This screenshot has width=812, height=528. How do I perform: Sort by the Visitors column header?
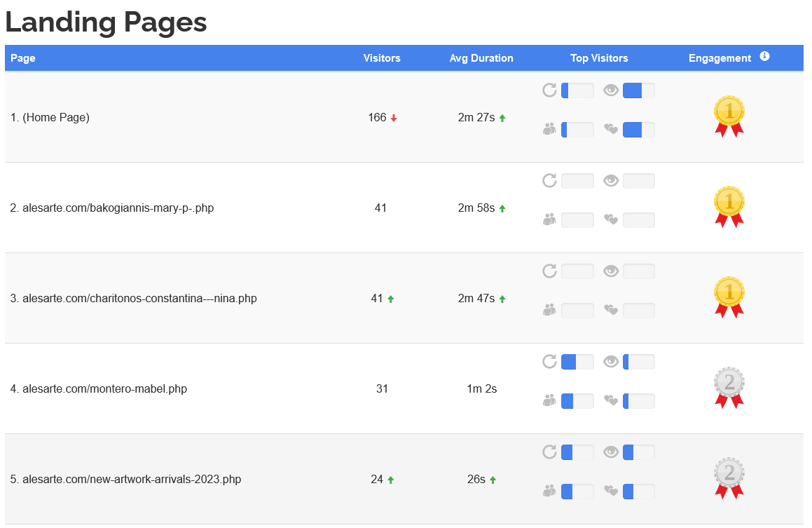[x=382, y=58]
